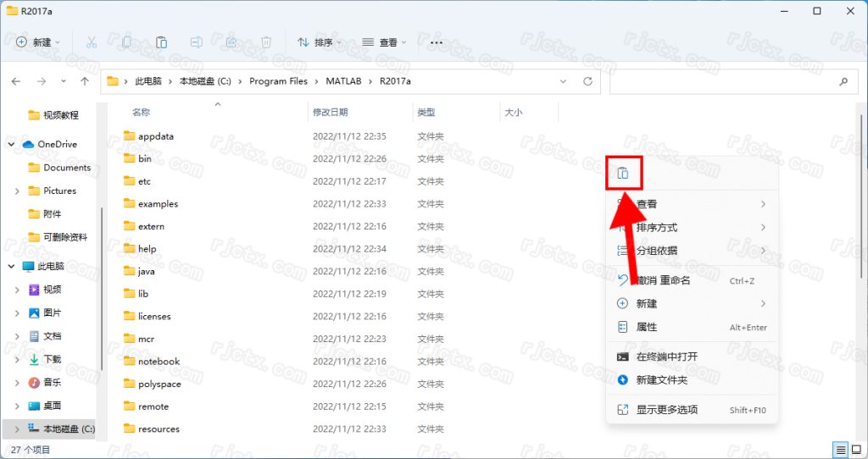Click the cut scissors icon in toolbar
The width and height of the screenshot is (868, 459).
92,42
